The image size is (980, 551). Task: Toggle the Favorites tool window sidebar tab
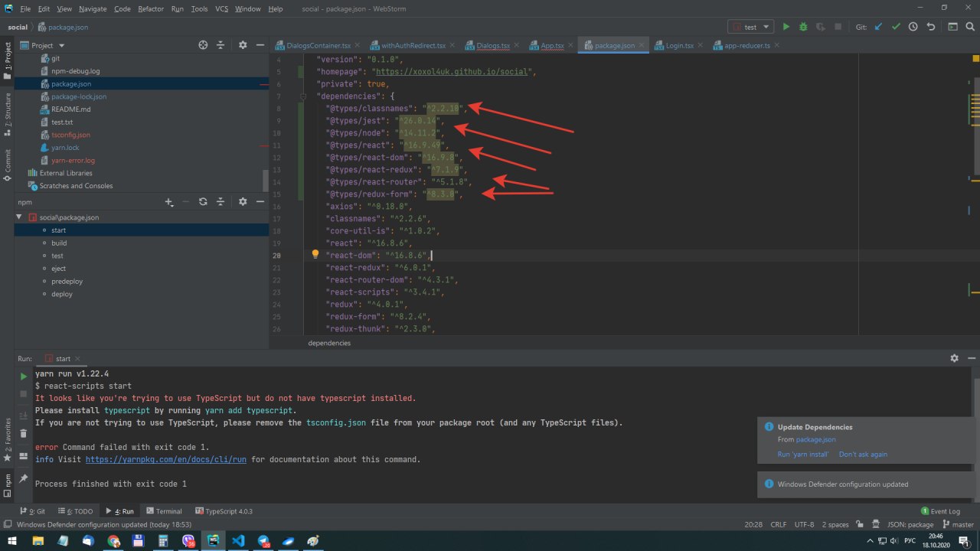pos(8,440)
